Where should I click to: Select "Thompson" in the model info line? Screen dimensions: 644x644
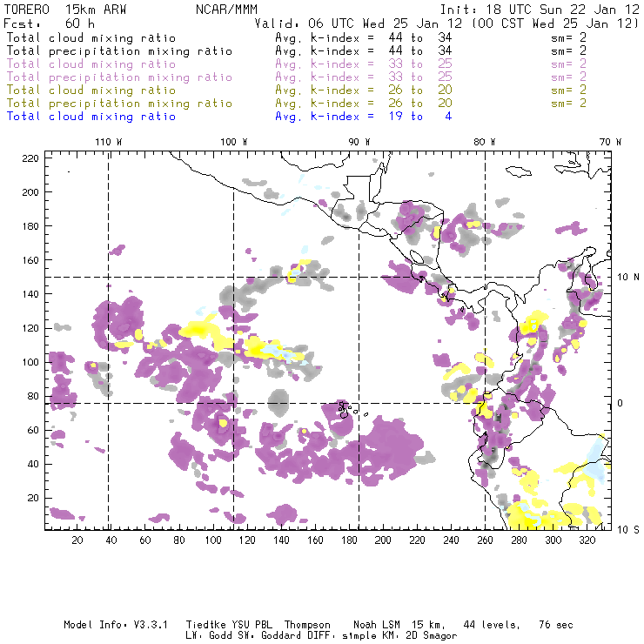point(307,625)
